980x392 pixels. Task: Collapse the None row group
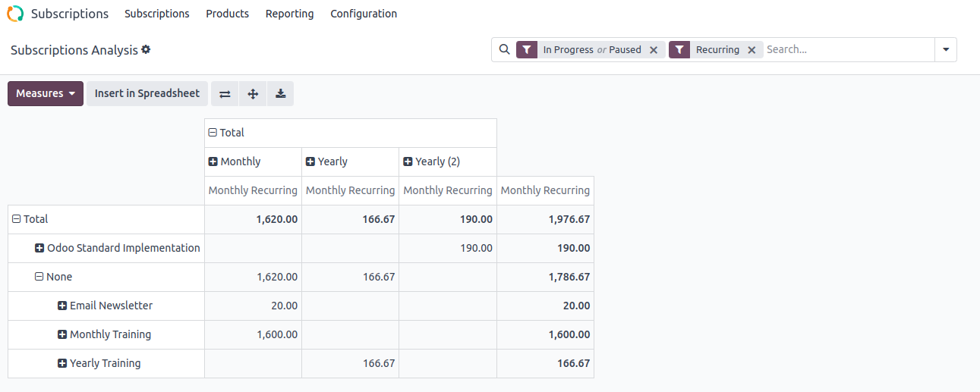coord(39,277)
